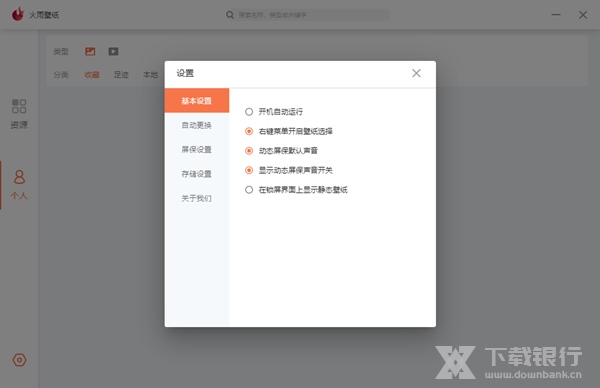
Task: Open the 本地 tab in main window
Action: click(150, 75)
